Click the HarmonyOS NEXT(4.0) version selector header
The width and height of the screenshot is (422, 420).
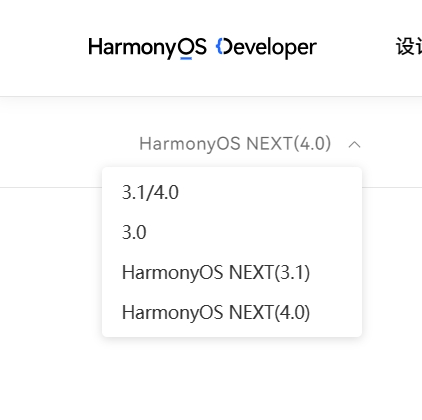[250, 144]
